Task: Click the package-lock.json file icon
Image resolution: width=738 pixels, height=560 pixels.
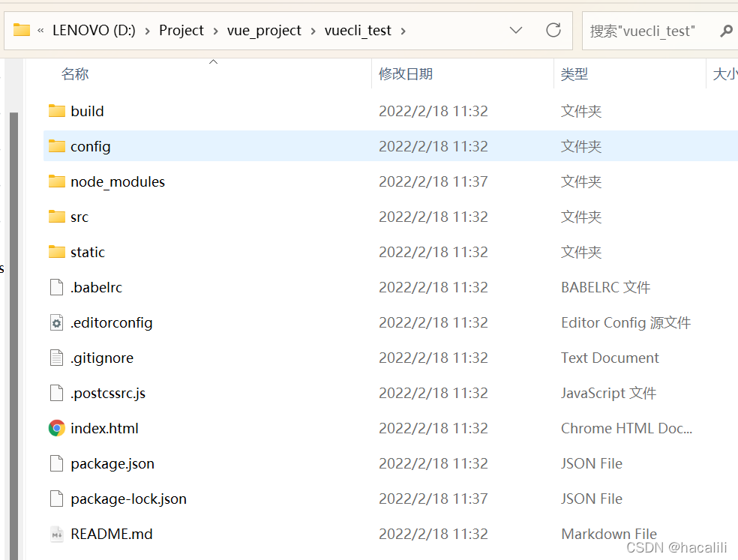Action: [x=56, y=499]
